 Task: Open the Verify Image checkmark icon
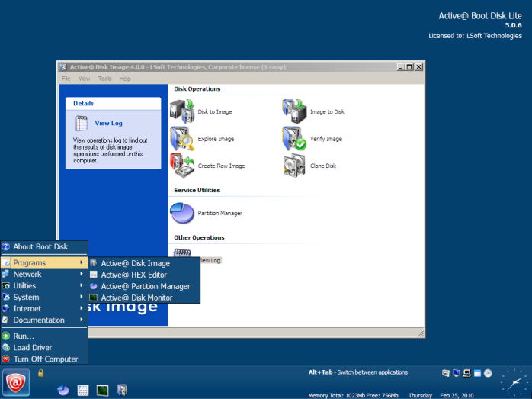294,139
